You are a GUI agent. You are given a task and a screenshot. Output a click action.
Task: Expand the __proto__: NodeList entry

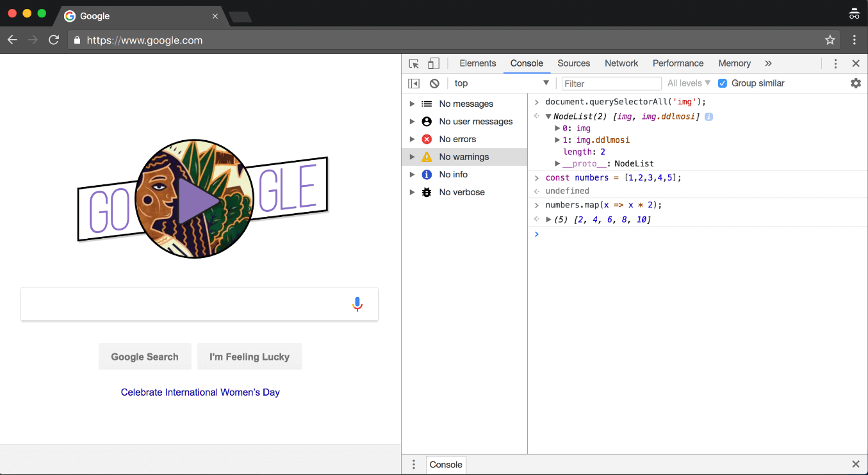pos(557,164)
